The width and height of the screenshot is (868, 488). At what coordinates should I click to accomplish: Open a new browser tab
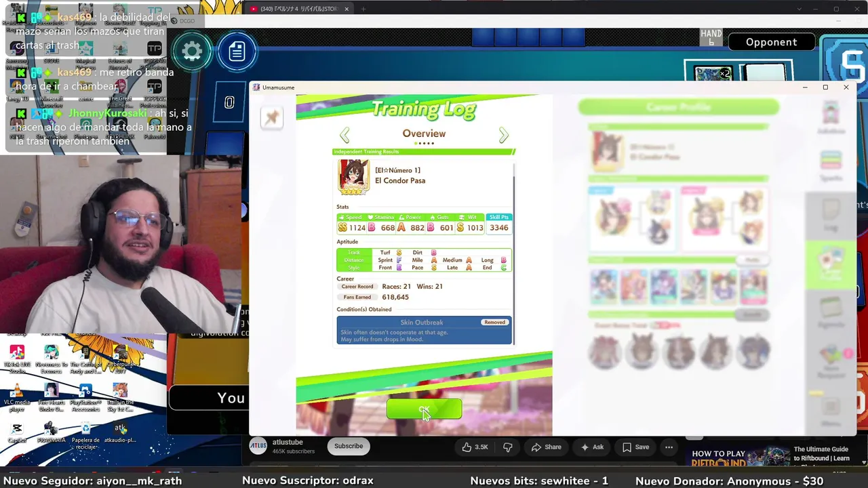pos(363,9)
